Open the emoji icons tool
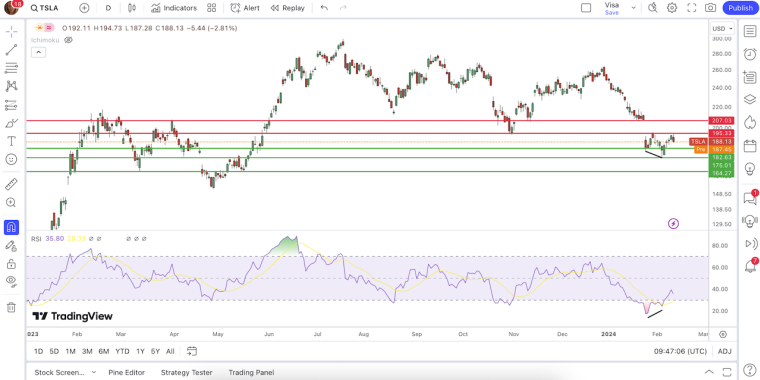The height and width of the screenshot is (380, 760). pos(12,159)
